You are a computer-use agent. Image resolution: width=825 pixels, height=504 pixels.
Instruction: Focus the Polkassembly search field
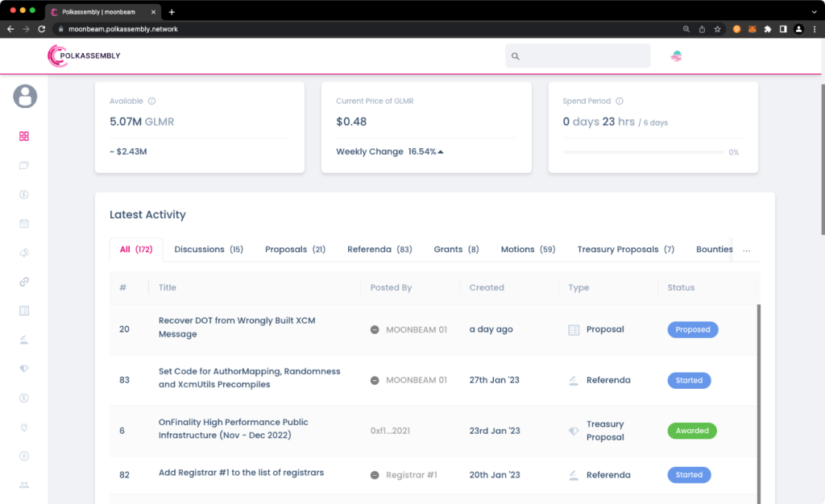coord(578,56)
